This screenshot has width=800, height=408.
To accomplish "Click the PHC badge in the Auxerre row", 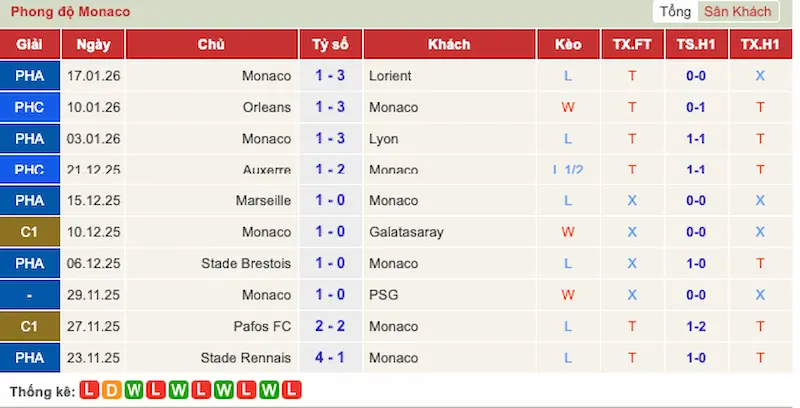I will coord(30,170).
